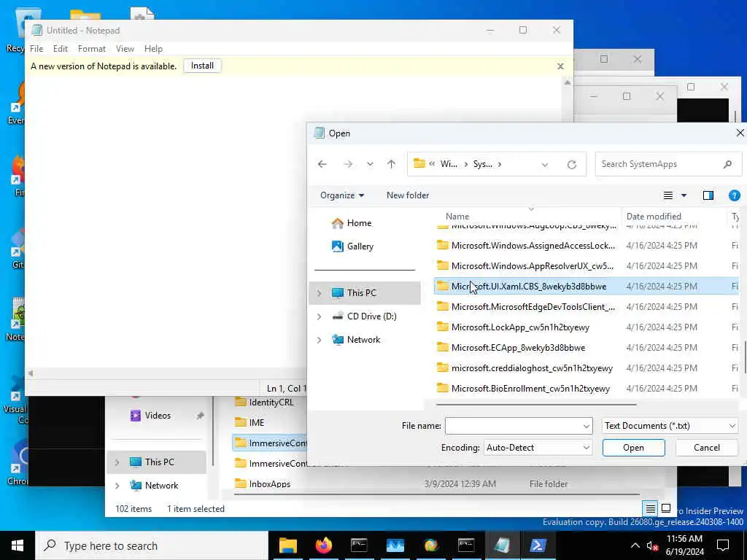
Task: Open File Explorer from the taskbar
Action: [x=287, y=545]
